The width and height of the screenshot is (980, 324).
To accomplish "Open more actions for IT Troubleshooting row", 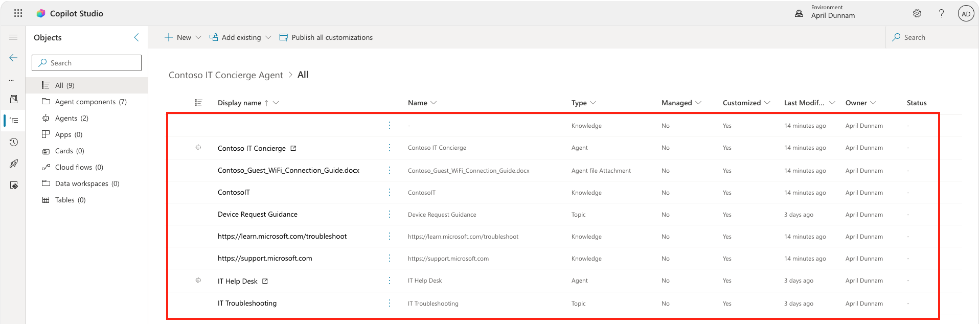I will tap(390, 303).
